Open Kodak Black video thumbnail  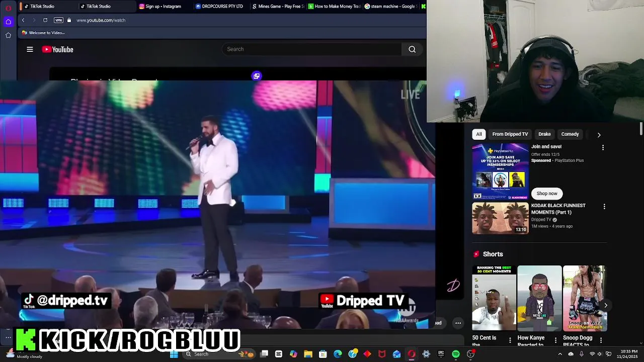(500, 218)
